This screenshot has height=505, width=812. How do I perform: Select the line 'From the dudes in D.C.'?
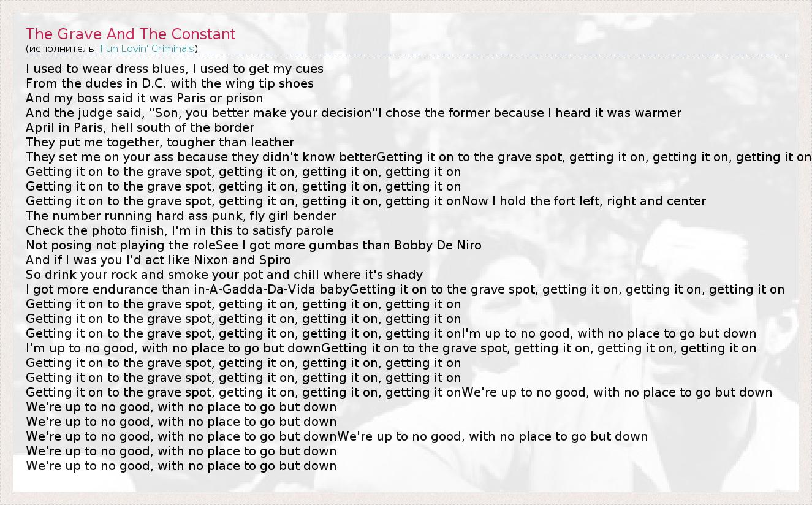coord(170,83)
